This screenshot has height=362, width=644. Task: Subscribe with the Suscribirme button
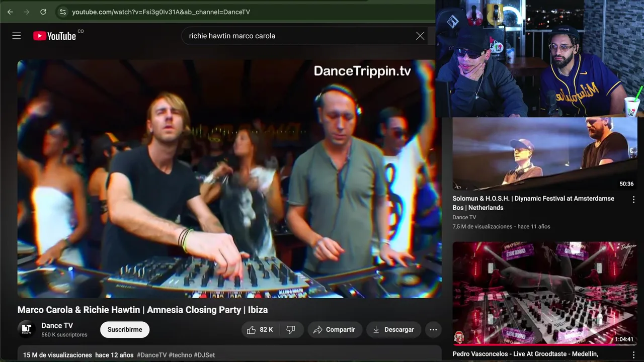[x=125, y=329]
